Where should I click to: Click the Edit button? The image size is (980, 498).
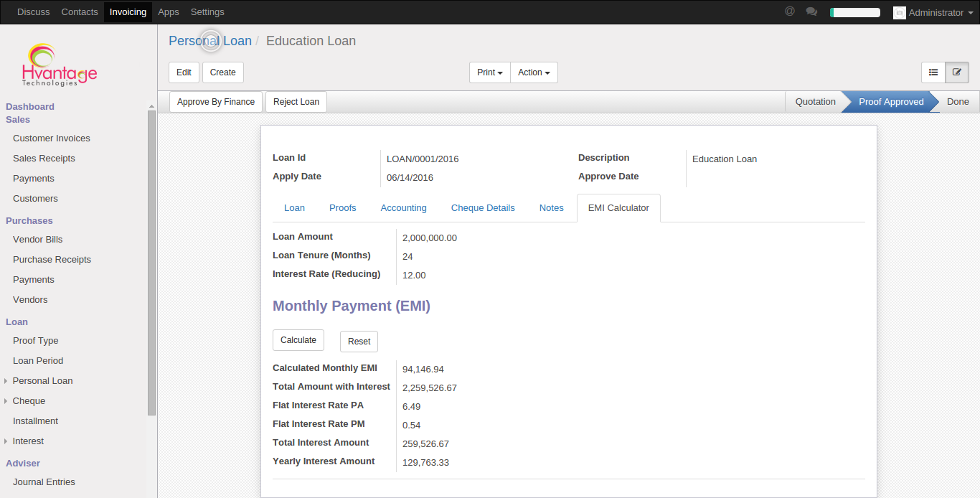[x=184, y=72]
